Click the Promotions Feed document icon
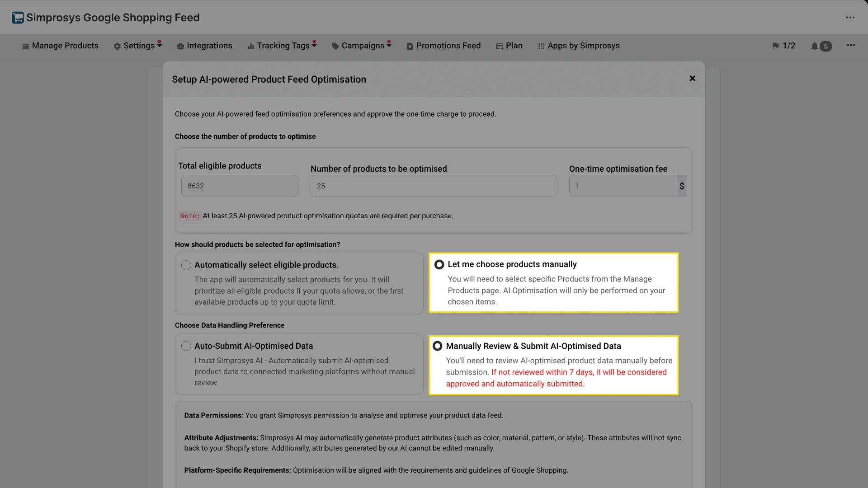 point(410,46)
